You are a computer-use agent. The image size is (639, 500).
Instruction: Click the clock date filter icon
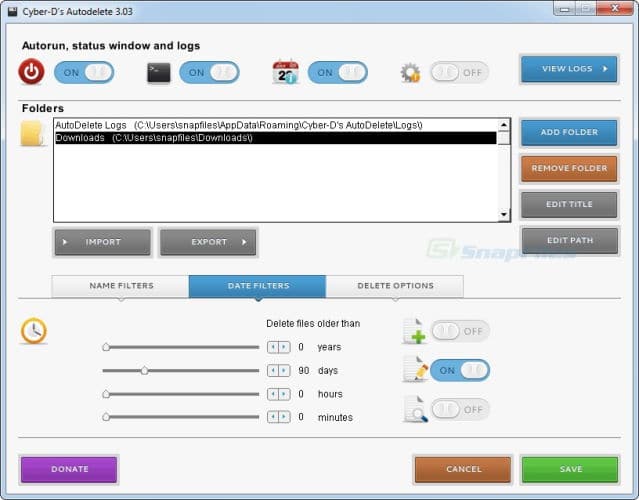(x=34, y=331)
